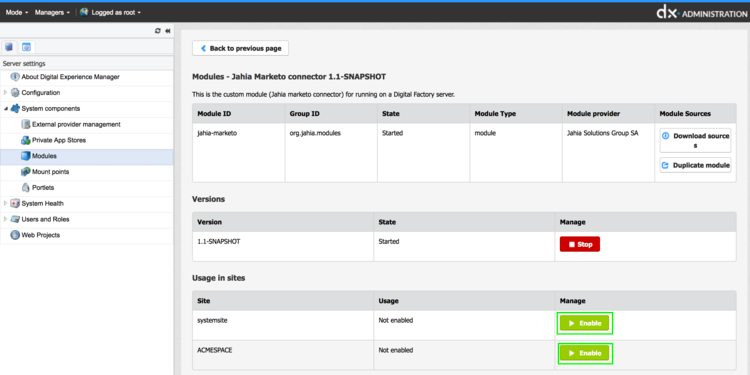Expand the System Health node
This screenshot has width=750, height=375.
coord(6,203)
